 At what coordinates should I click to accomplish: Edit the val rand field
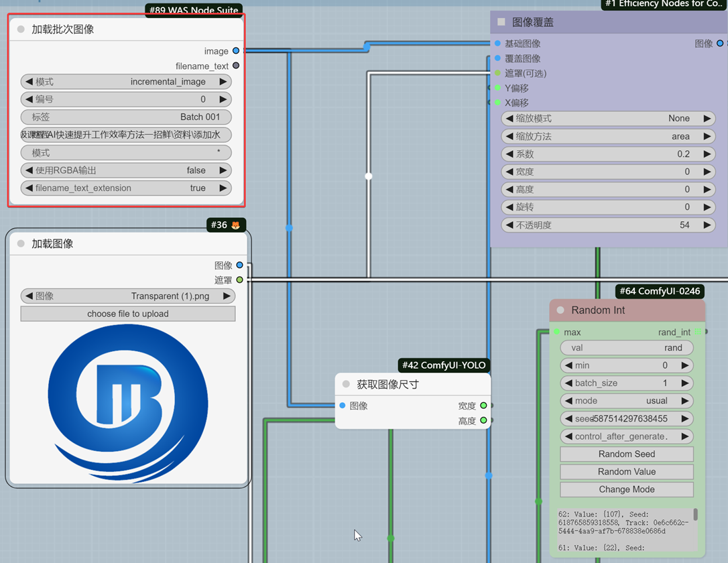coord(627,348)
